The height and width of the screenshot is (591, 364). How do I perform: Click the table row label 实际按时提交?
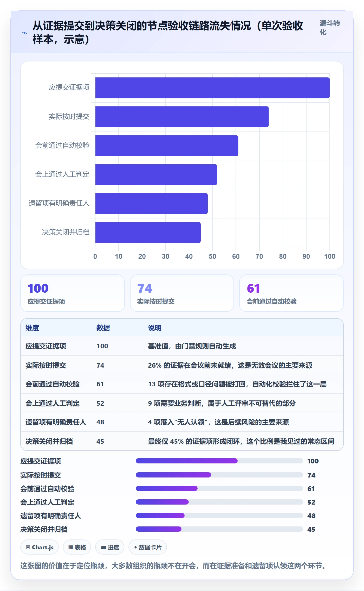point(46,365)
